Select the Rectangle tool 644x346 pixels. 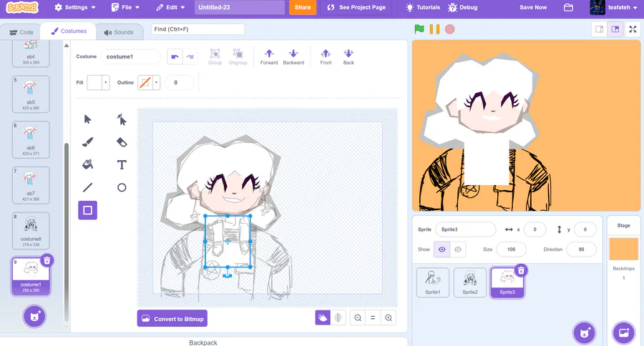[87, 210]
